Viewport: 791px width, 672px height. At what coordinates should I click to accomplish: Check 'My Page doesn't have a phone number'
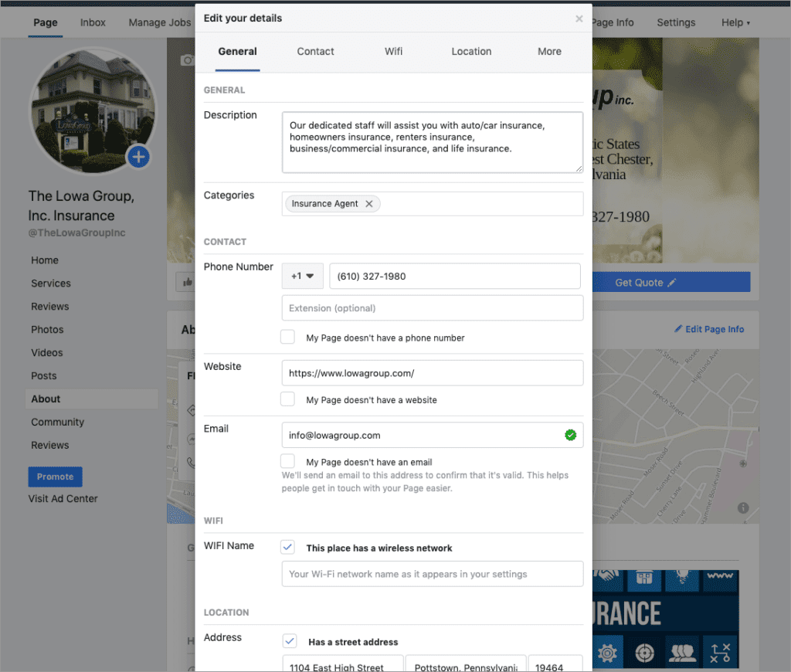point(287,337)
